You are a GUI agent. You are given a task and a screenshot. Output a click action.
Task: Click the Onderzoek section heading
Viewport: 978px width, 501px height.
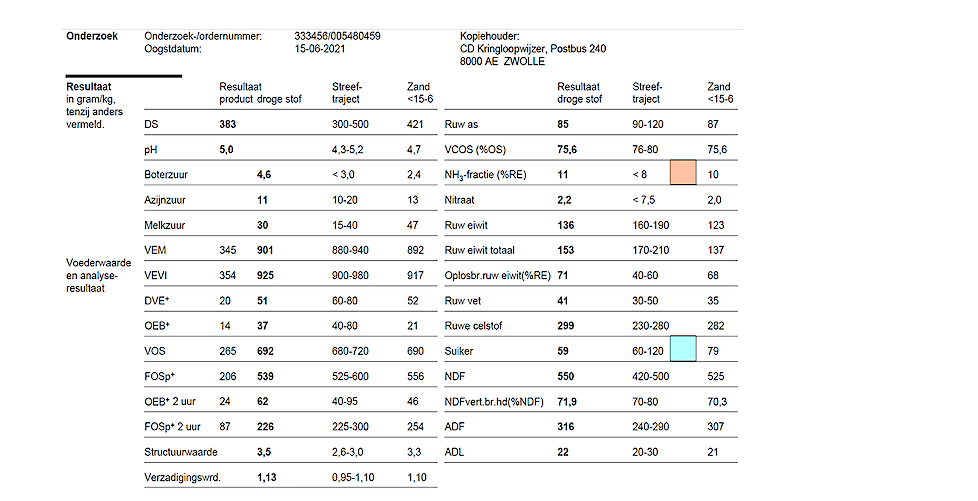(x=92, y=37)
